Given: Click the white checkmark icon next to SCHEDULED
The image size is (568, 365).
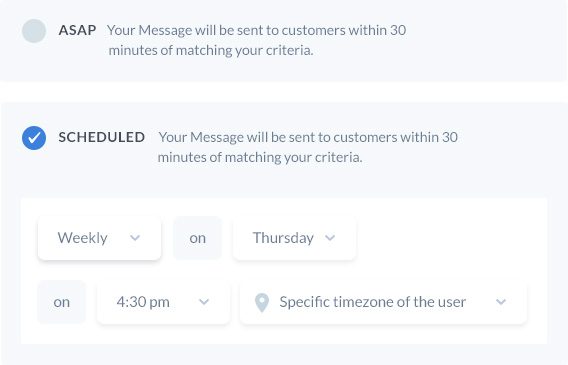Looking at the screenshot, I should click(34, 138).
